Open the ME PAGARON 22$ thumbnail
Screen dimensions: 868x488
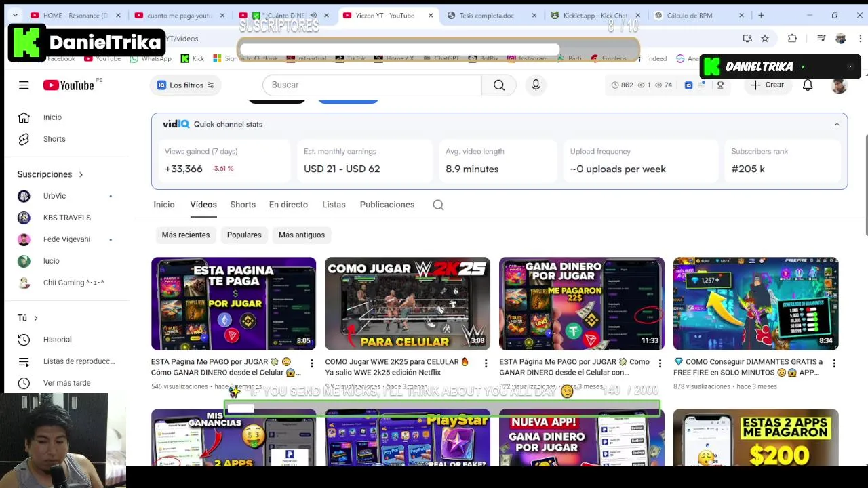coord(582,304)
